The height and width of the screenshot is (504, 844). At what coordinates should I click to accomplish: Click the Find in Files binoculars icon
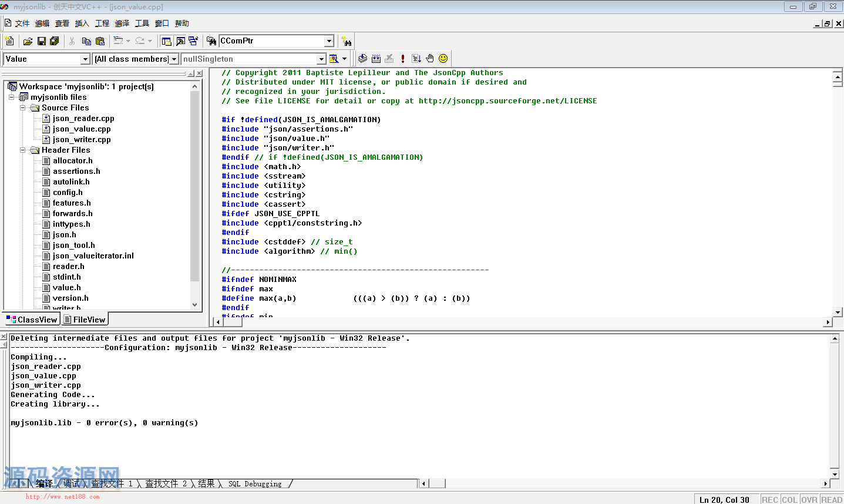(211, 41)
